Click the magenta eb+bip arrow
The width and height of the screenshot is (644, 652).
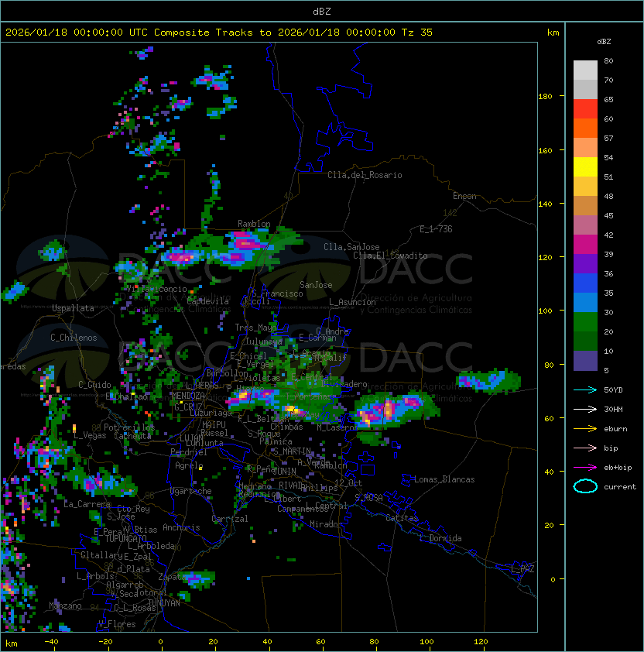click(x=585, y=468)
